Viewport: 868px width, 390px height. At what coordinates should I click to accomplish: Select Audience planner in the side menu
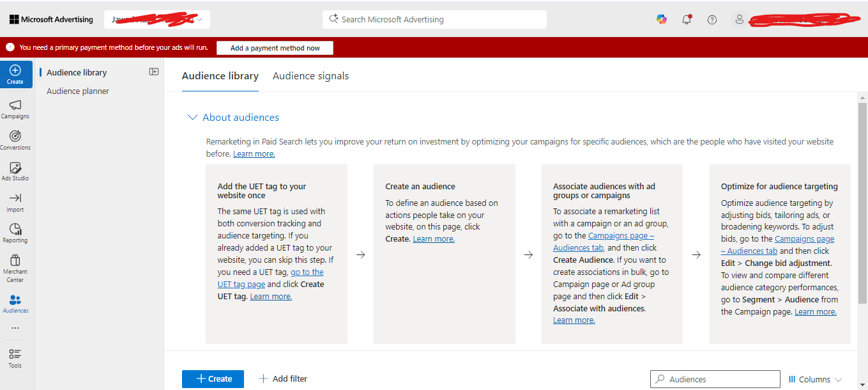pyautogui.click(x=78, y=91)
